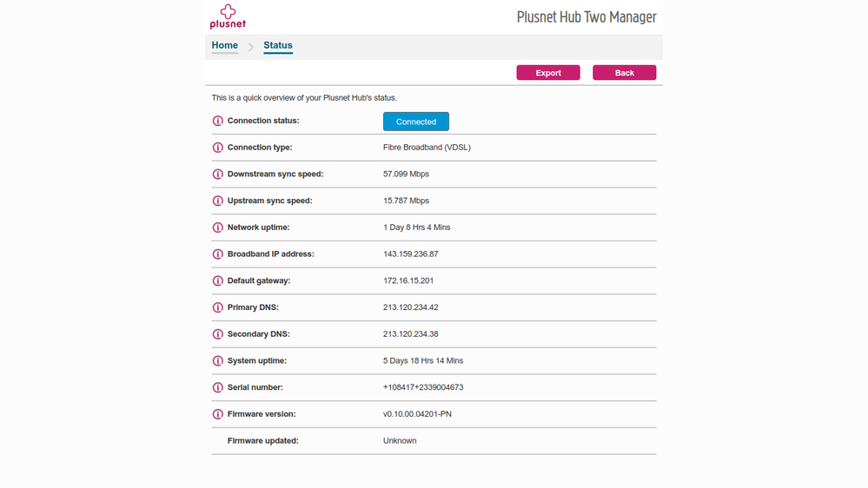
Task: Open info icon for Downstream sync speed
Action: click(x=218, y=175)
